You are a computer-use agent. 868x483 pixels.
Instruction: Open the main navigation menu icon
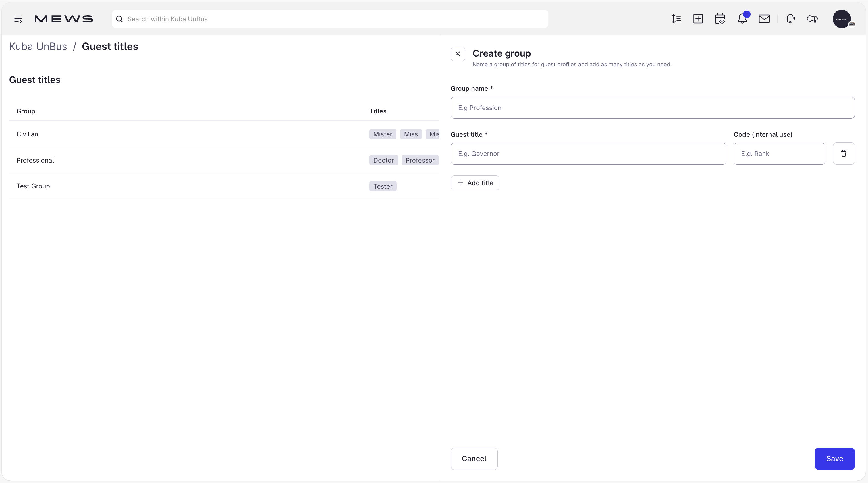(18, 19)
